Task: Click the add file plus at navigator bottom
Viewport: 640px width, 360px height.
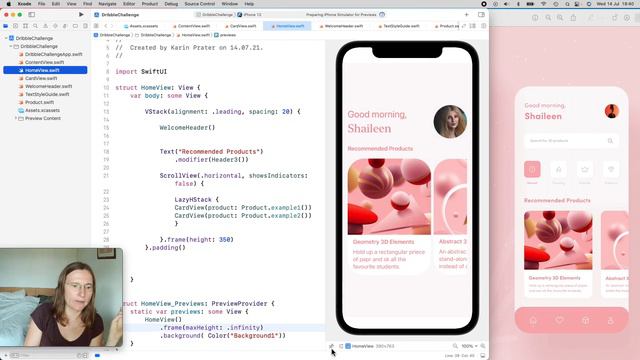Action: 6,356
